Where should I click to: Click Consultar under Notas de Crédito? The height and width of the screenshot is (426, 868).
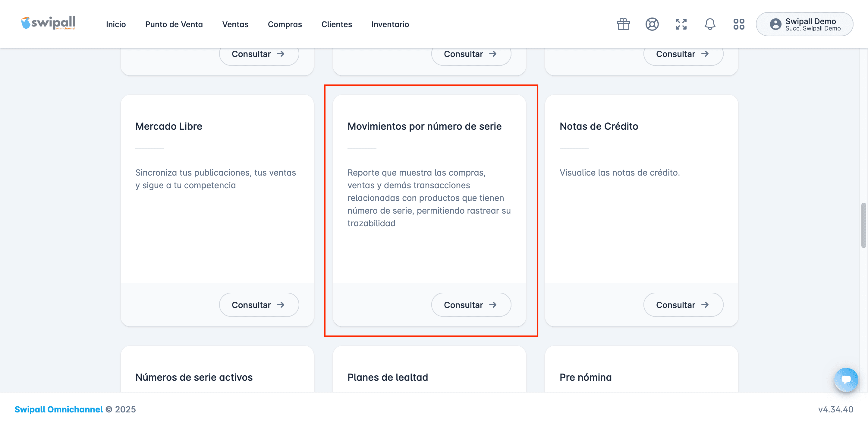pyautogui.click(x=683, y=305)
